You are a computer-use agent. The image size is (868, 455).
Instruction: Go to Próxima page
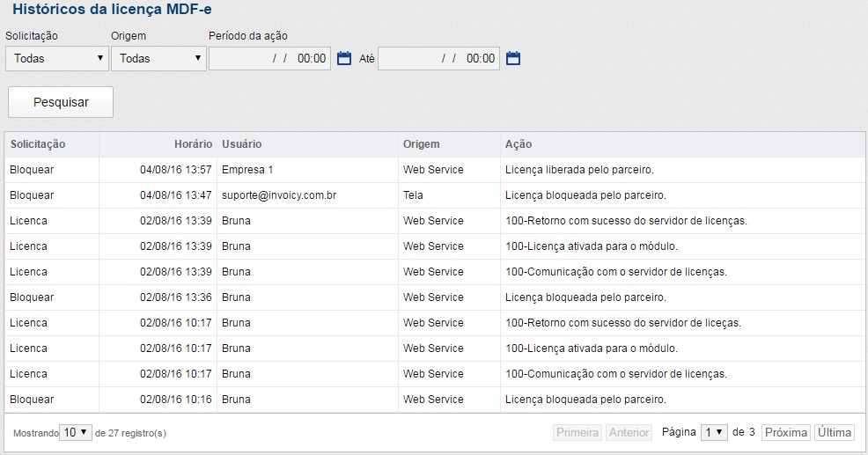[x=785, y=432]
